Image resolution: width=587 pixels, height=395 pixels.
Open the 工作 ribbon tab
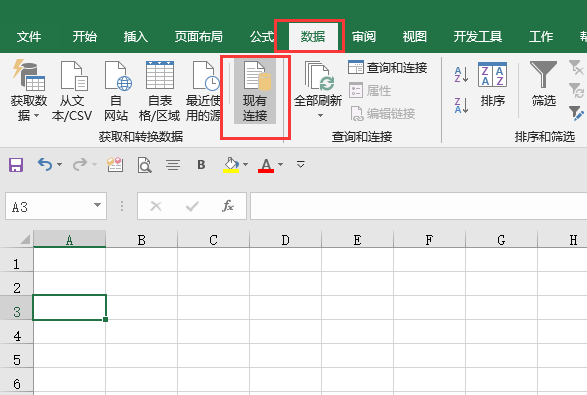541,37
